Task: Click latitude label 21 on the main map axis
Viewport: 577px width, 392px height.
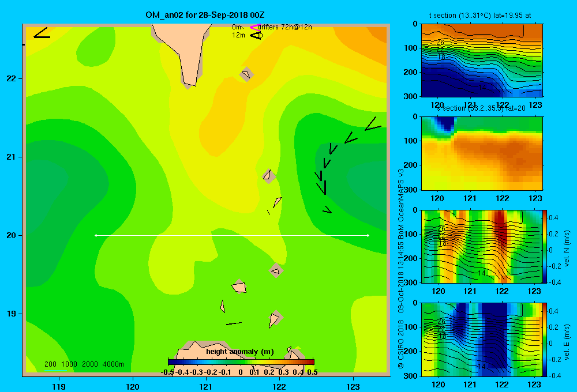Action: [x=12, y=157]
